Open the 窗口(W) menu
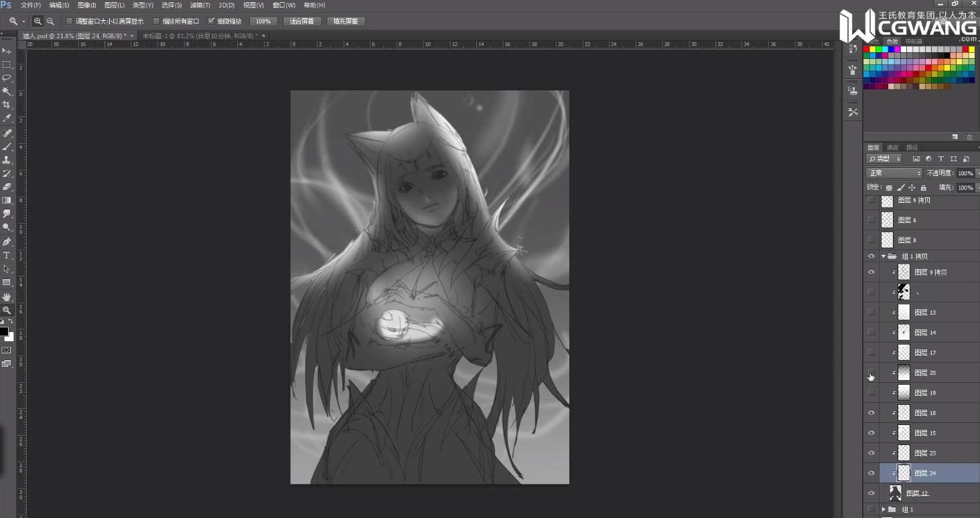 tap(284, 5)
